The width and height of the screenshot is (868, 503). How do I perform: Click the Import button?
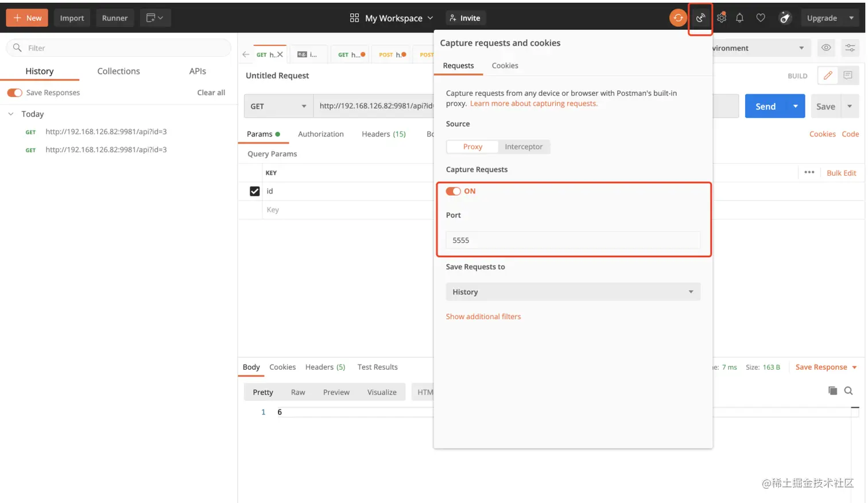pos(72,18)
